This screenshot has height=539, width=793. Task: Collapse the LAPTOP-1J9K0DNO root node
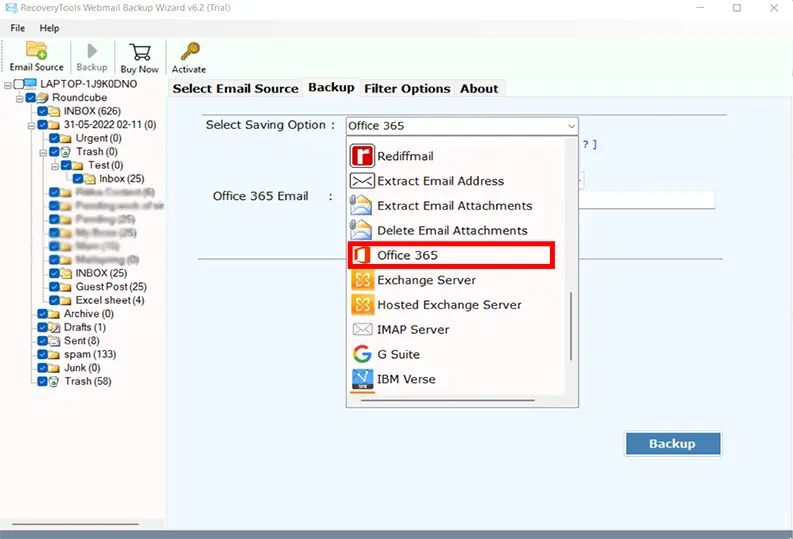pyautogui.click(x=7, y=84)
